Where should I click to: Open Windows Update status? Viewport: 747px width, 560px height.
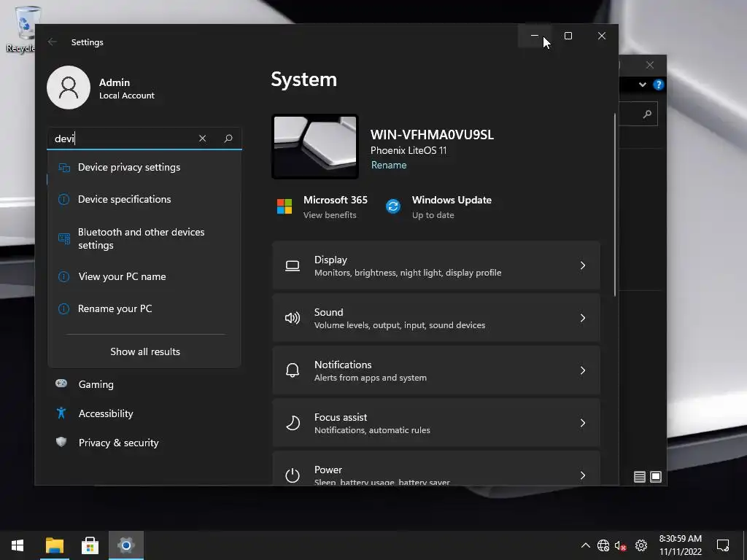click(438, 207)
